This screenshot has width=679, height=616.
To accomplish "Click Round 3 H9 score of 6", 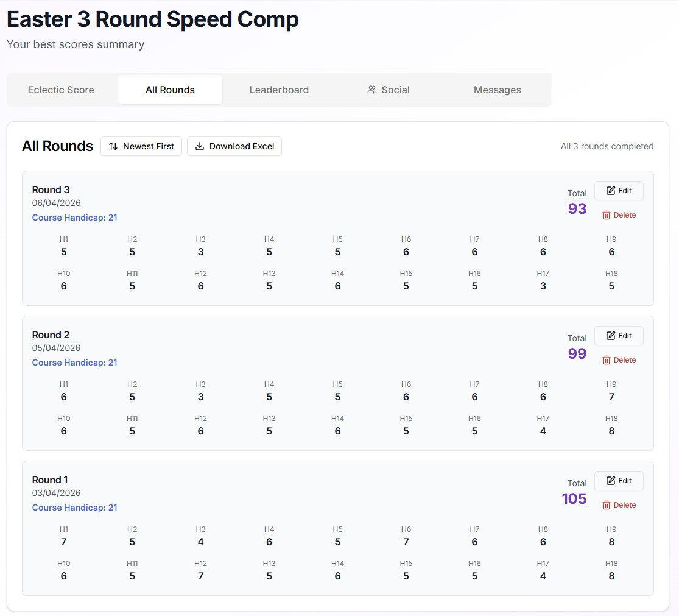I will pyautogui.click(x=611, y=252).
